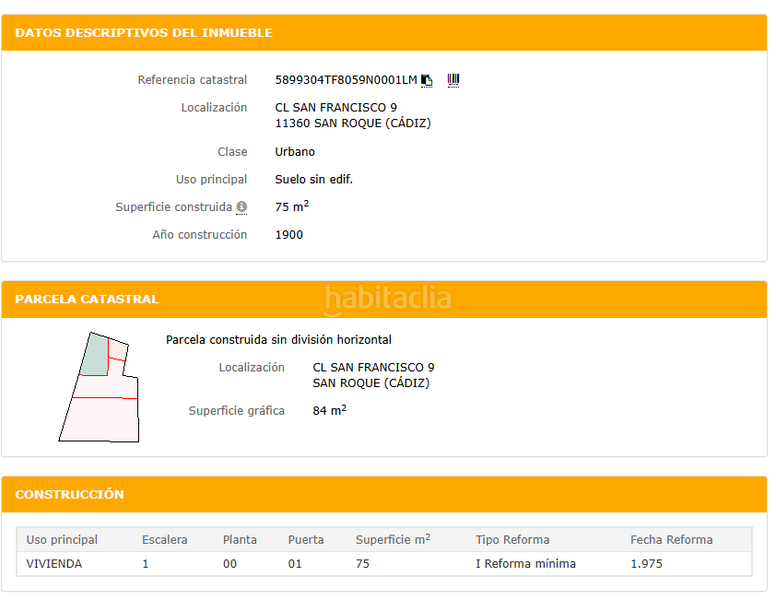Copy the cadastral reference with the copy icon
The image size is (776, 600).
tap(427, 80)
